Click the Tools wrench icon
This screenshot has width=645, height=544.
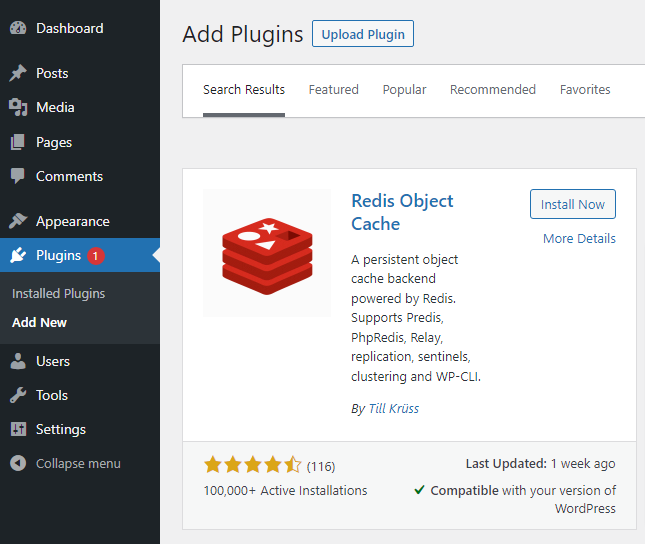18,395
